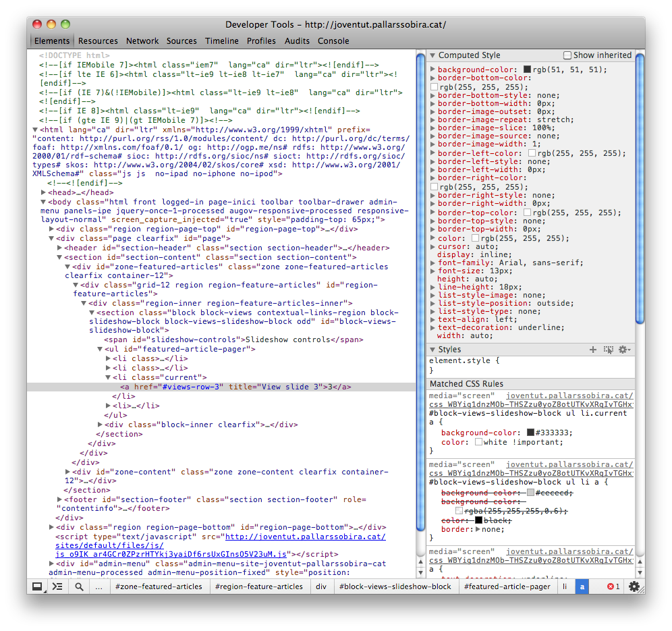Expand the footer section-footer node
672x631 pixels.
click(59, 499)
